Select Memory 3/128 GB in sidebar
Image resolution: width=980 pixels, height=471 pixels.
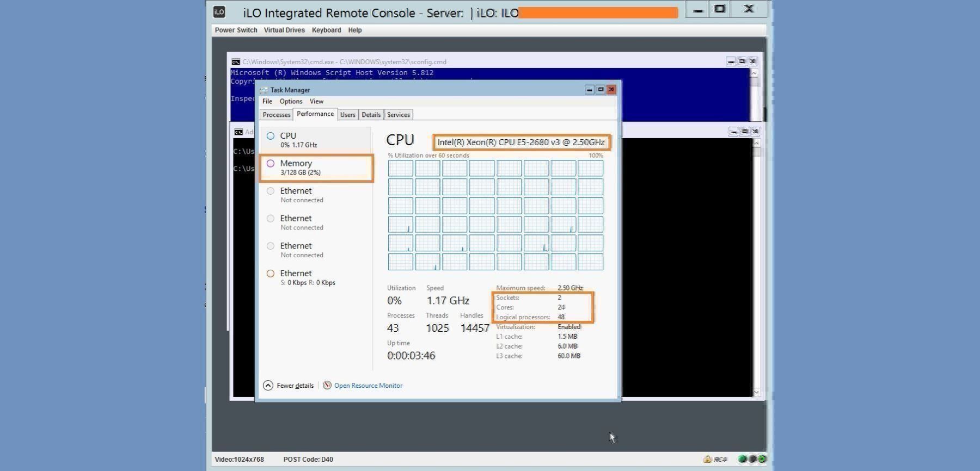click(x=317, y=168)
